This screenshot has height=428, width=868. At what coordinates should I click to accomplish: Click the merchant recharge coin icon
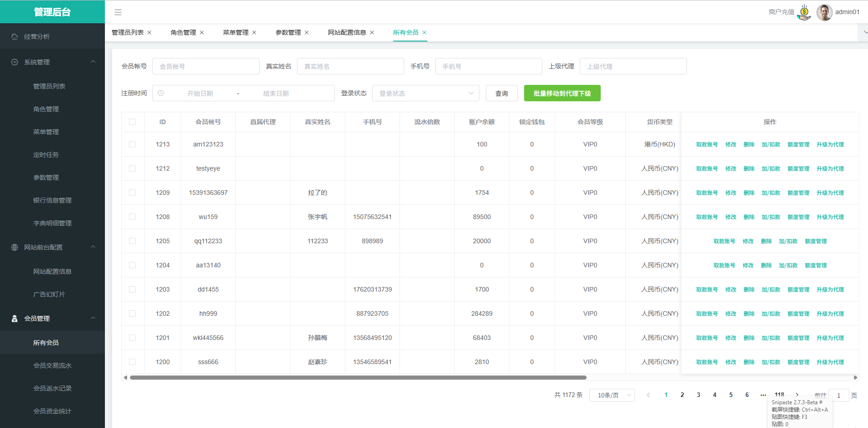point(804,12)
